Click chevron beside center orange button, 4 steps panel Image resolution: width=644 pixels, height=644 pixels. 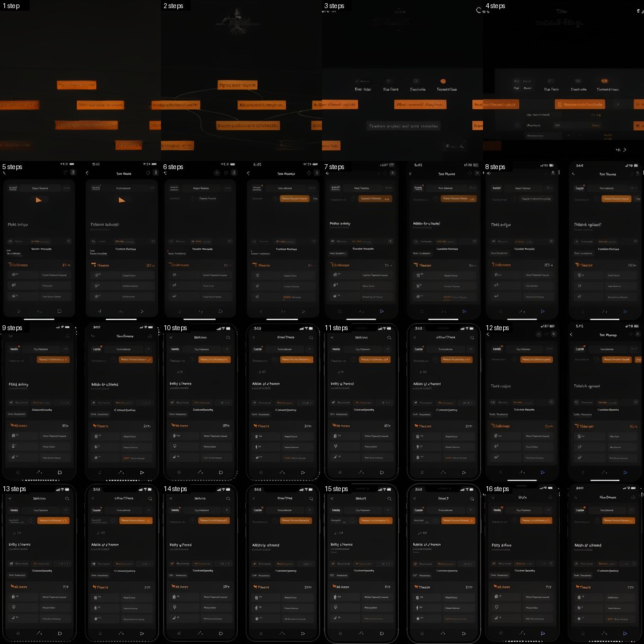tap(618, 104)
